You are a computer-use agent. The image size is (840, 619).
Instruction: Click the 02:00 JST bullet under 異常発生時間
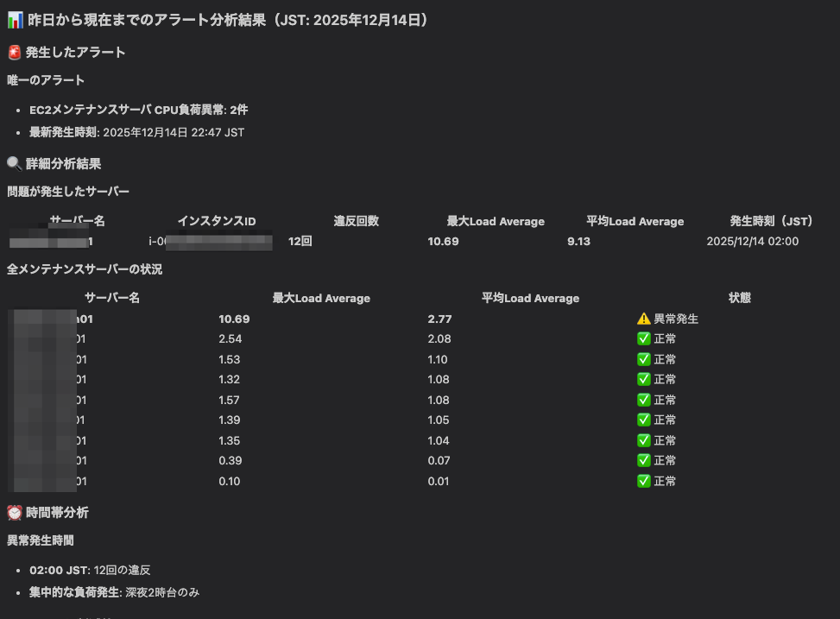[x=90, y=570]
